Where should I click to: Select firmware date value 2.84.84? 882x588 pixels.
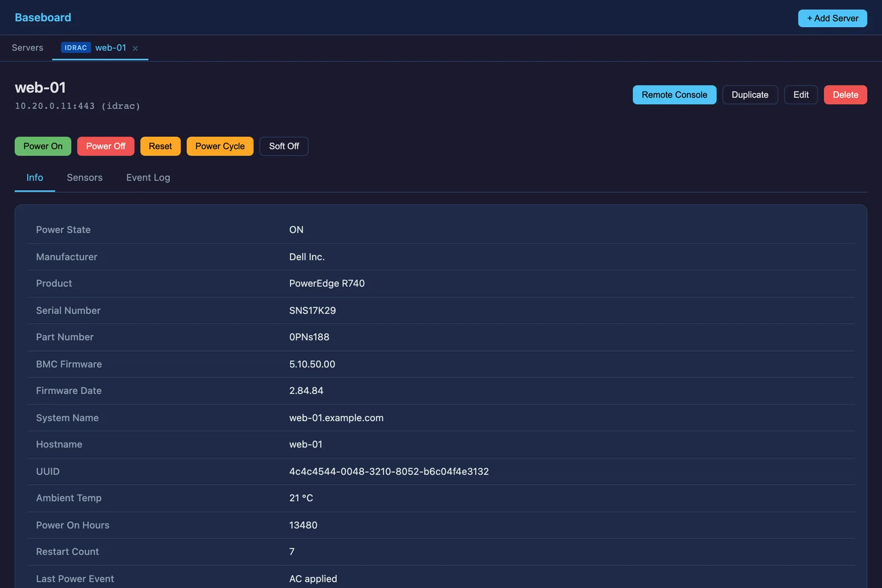(x=306, y=391)
